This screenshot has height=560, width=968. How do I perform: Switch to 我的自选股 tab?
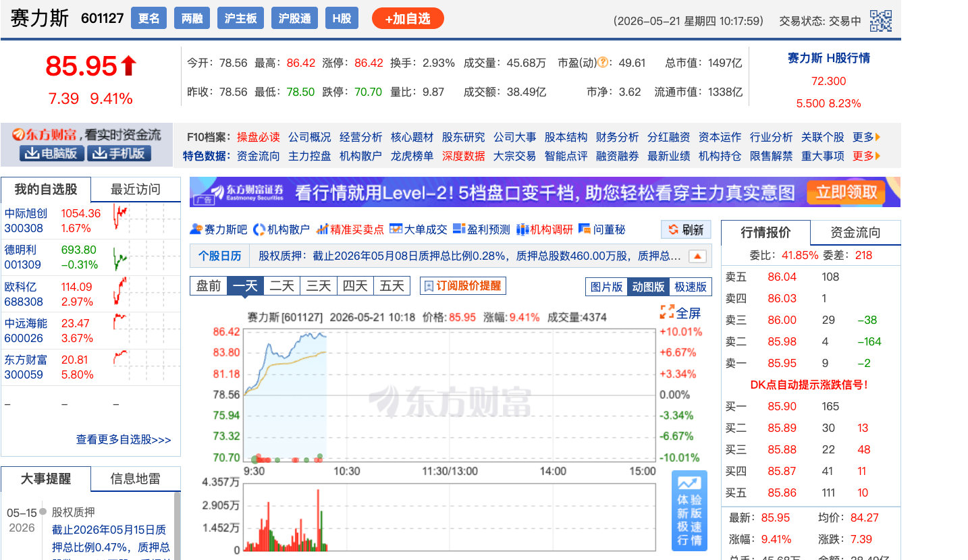(x=46, y=189)
